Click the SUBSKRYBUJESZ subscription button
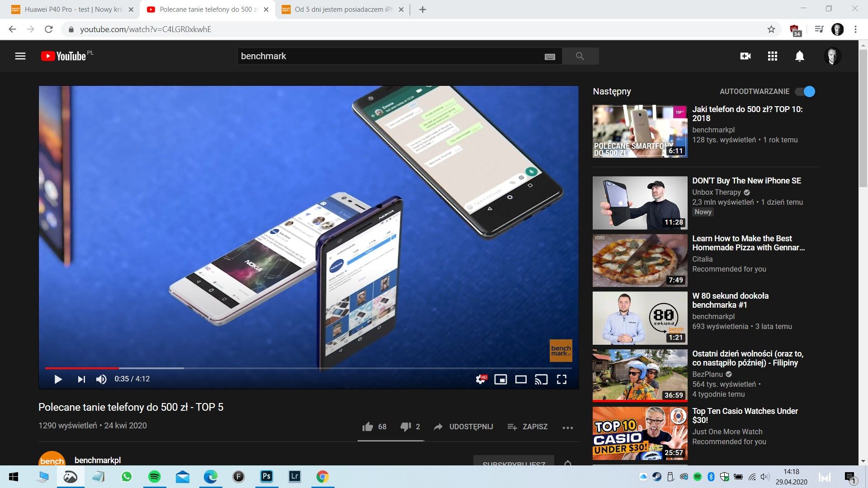This screenshot has height=488, width=868. click(x=514, y=461)
